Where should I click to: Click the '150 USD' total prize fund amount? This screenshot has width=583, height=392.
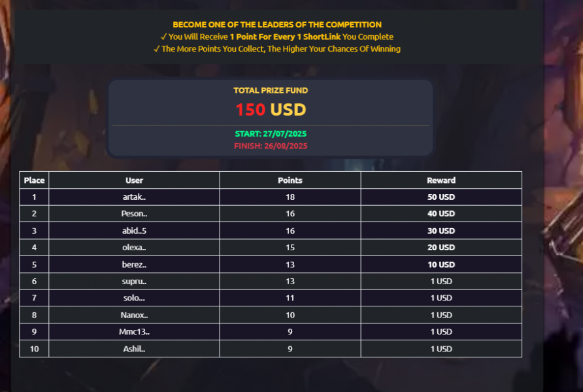point(271,110)
